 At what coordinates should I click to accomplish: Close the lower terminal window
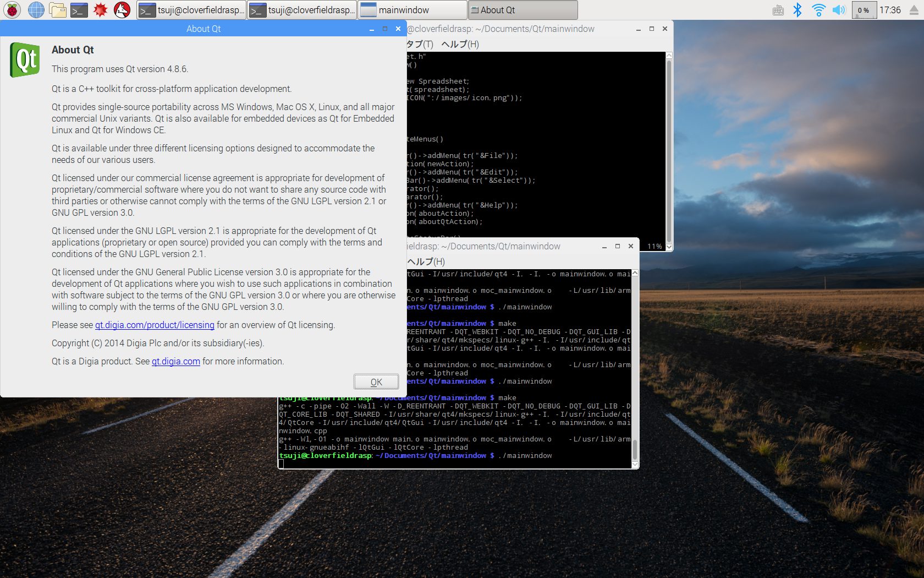pyautogui.click(x=631, y=246)
